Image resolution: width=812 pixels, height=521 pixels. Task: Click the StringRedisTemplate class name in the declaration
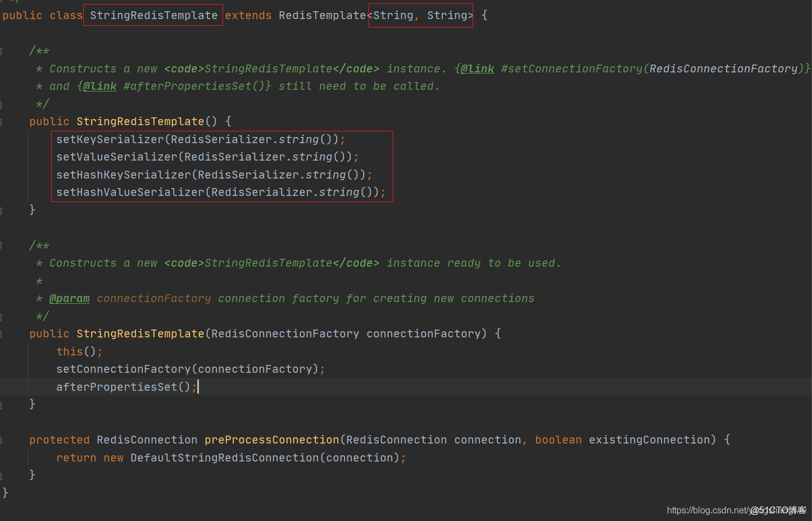tap(153, 15)
